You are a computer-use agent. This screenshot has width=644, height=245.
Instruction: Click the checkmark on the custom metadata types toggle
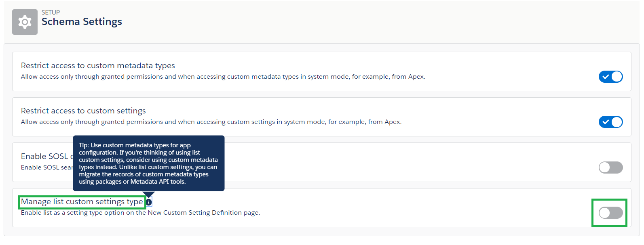(606, 77)
